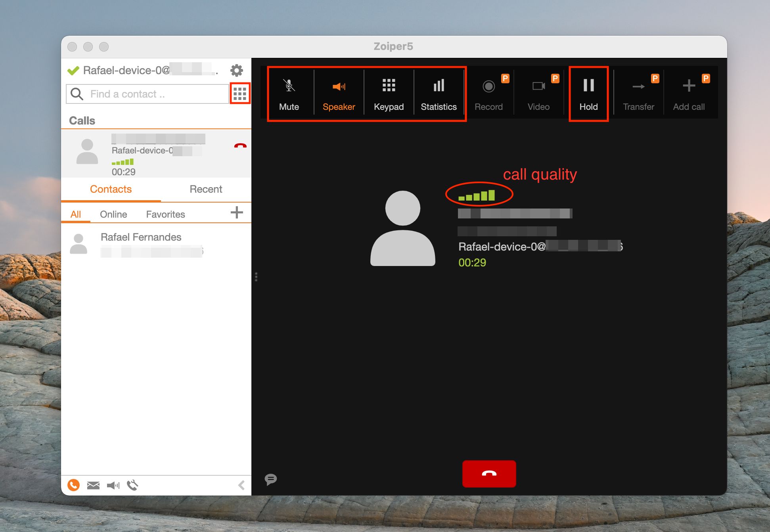Enable the Speaker output

(339, 93)
